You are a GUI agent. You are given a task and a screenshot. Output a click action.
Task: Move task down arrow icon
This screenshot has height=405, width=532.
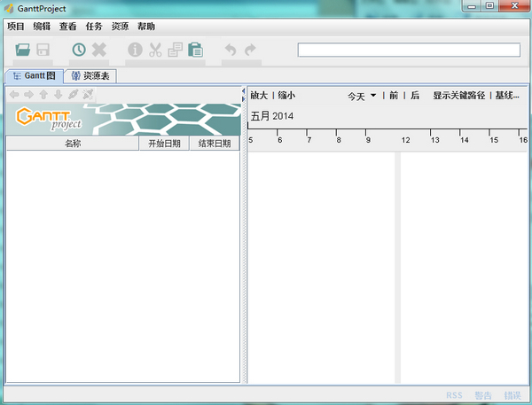[x=59, y=94]
